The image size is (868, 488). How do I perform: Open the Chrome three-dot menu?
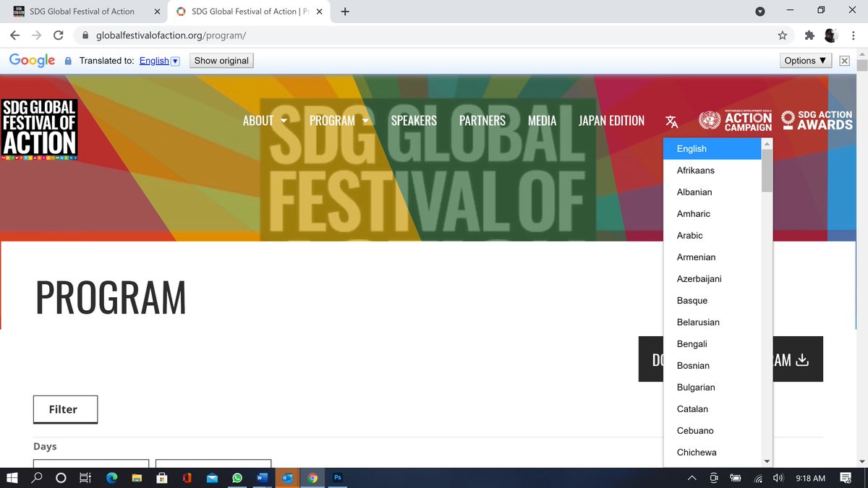852,35
